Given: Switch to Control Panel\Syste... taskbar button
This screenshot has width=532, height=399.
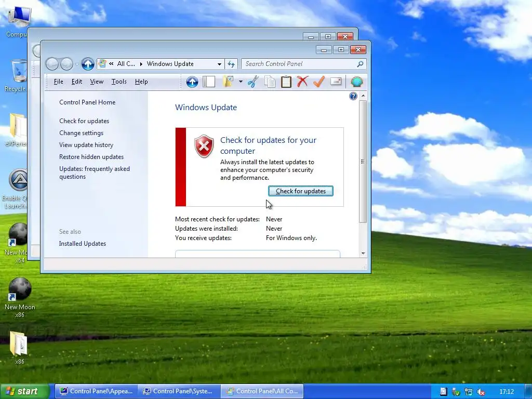Looking at the screenshot, I should [179, 391].
